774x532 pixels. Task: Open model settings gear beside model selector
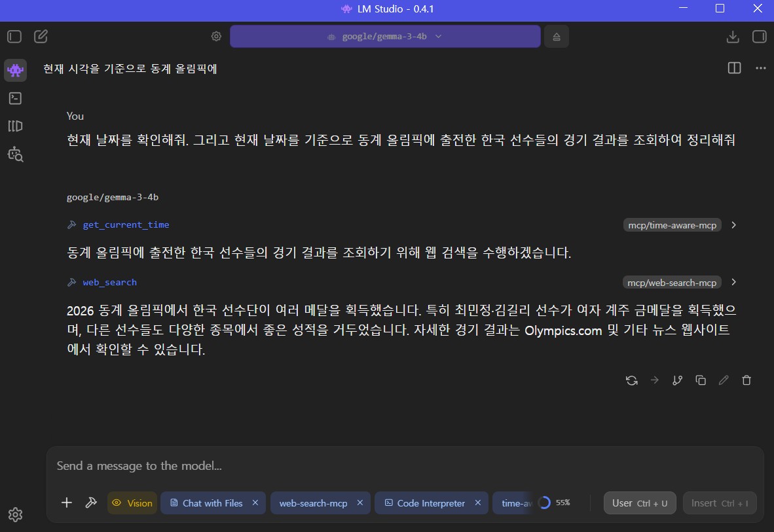[x=216, y=37]
